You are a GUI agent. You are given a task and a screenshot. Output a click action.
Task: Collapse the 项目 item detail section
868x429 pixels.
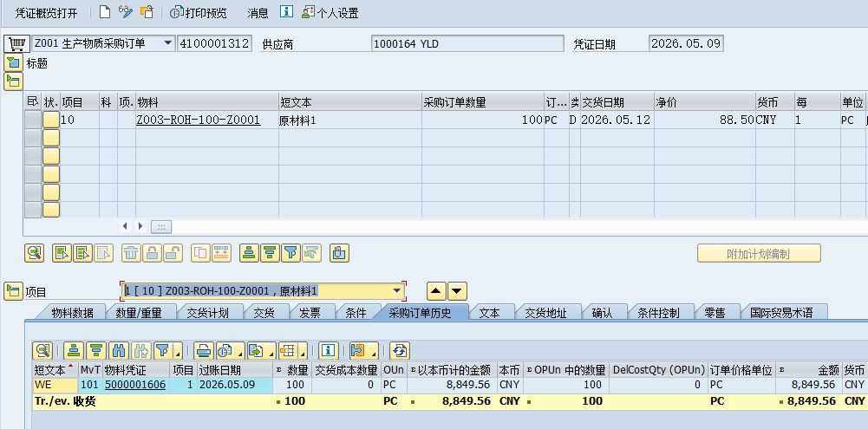[13, 291]
